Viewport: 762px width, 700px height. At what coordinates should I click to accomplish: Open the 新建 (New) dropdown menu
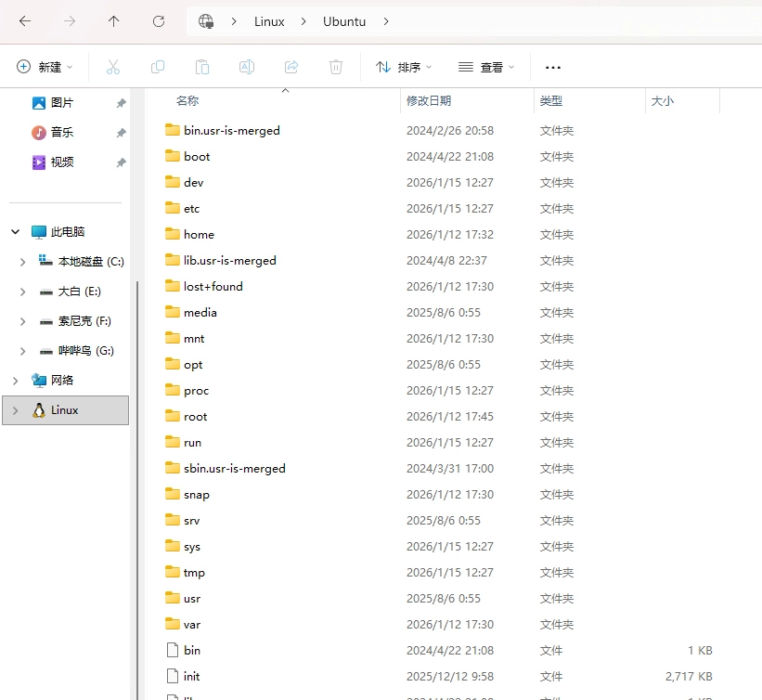[x=45, y=67]
